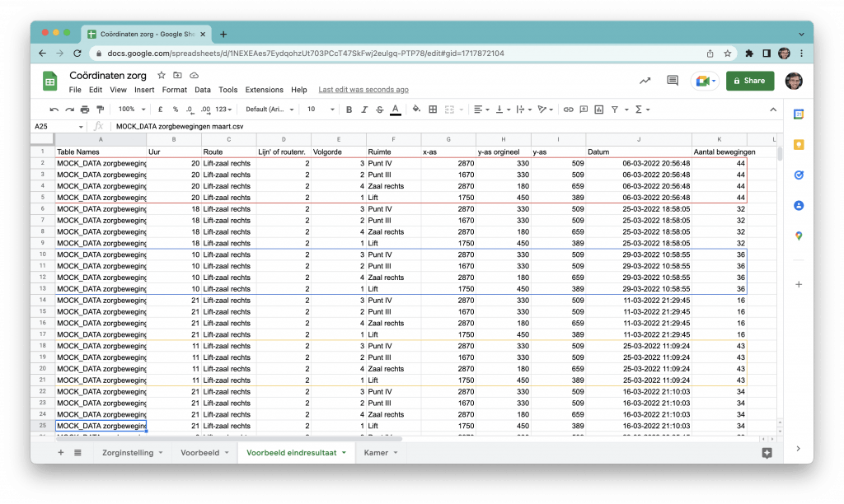The width and height of the screenshot is (844, 504).
Task: Open Google Maps in the side panel
Action: click(x=798, y=236)
